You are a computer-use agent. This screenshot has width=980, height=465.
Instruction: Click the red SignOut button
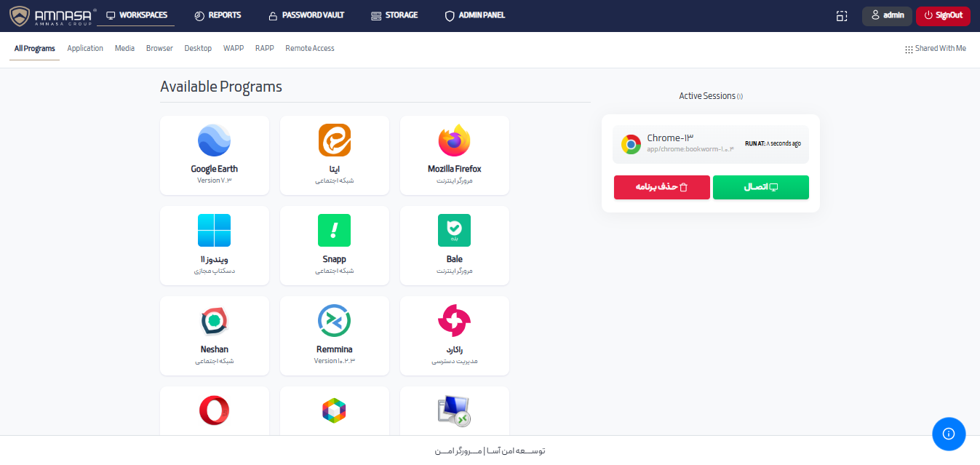pos(943,16)
